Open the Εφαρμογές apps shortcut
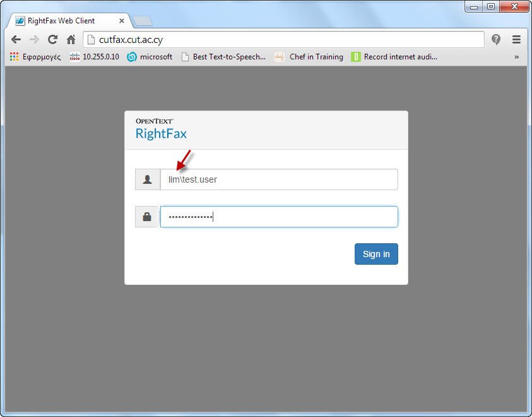This screenshot has width=532, height=417. [x=35, y=57]
